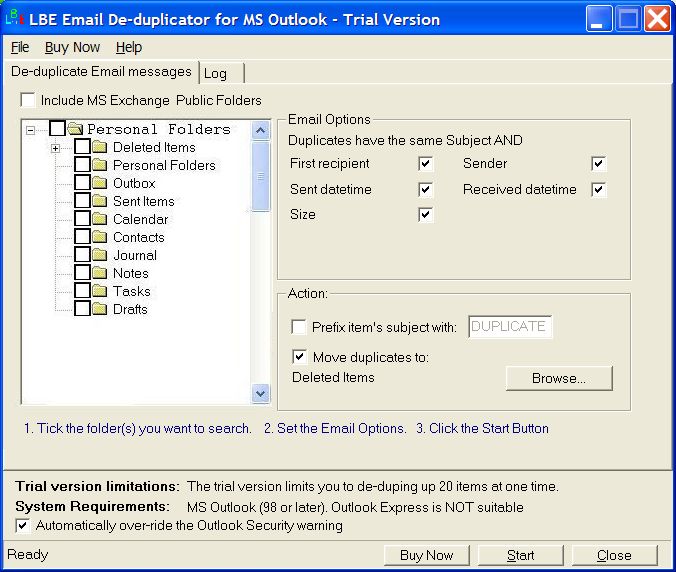Click the DUPLICATE prefix text field
Viewport: 676px width, 572px height.
pyautogui.click(x=510, y=327)
